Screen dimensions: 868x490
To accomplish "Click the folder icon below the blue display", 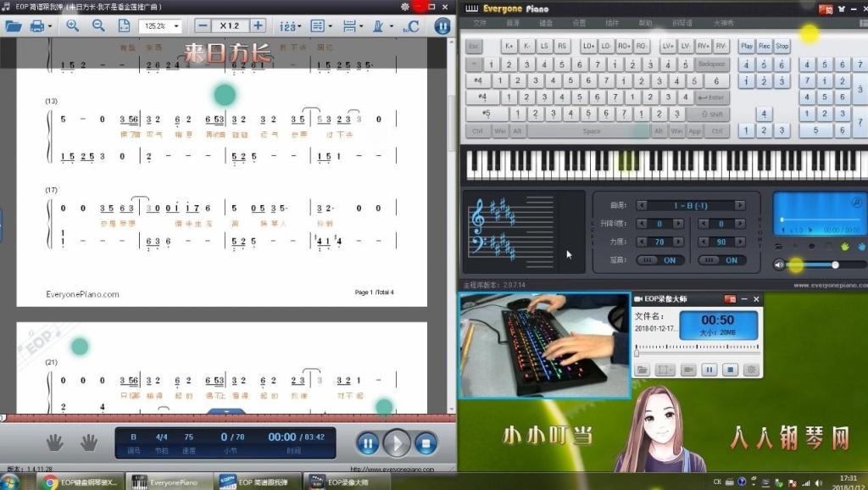I will click(779, 247).
